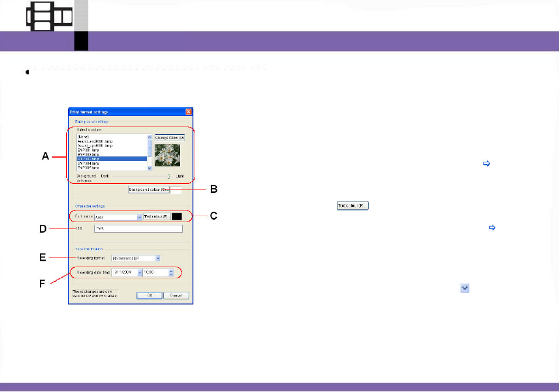This screenshot has width=559, height=392.
Task: Expand the Recording format dropdown
Action: pyautogui.click(x=158, y=258)
